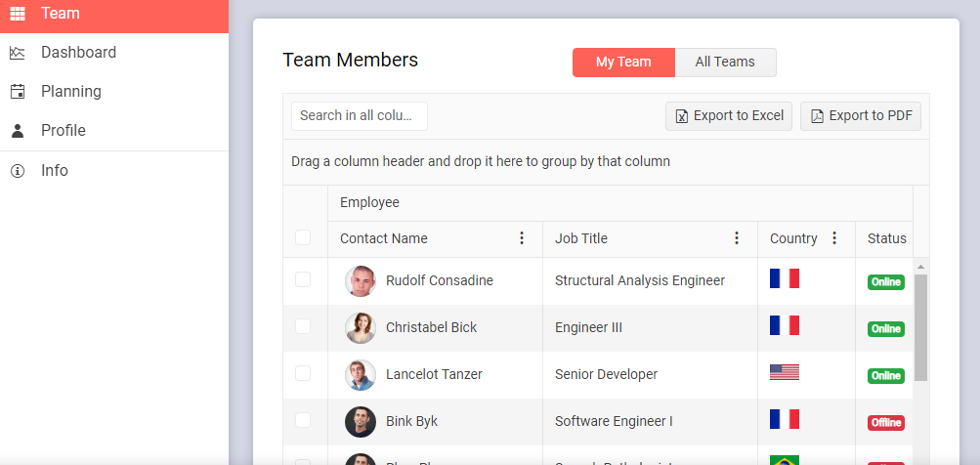
Task: Open the Contact Name column menu
Action: [x=522, y=238]
